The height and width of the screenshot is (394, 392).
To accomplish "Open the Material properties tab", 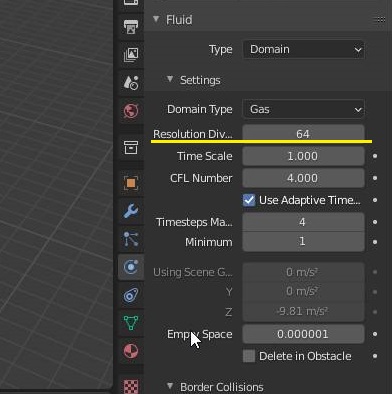I will click(x=131, y=351).
